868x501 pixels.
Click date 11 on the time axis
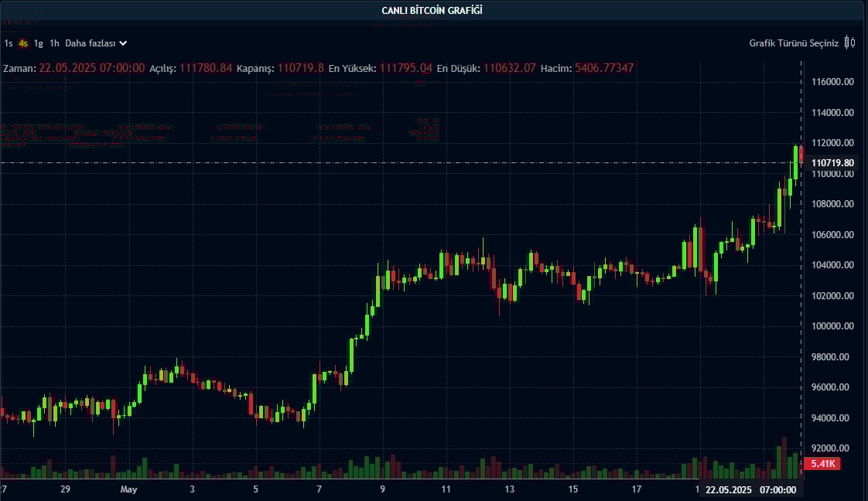[446, 489]
